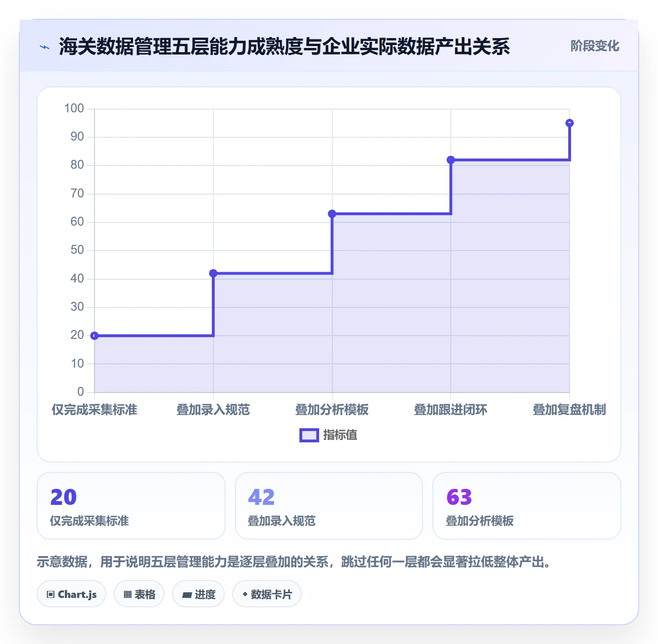The height and width of the screenshot is (644, 658).
Task: Open the data card showing 20
Action: coord(131,506)
